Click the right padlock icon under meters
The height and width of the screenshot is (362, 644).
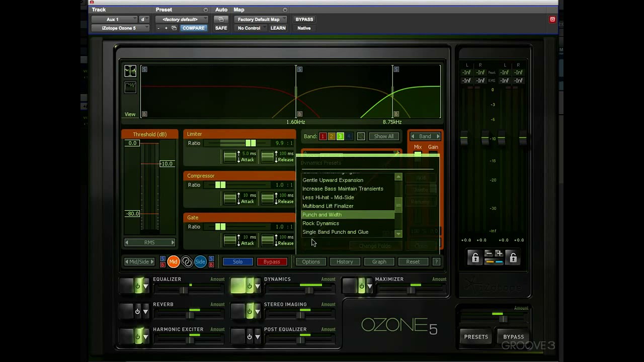click(513, 258)
